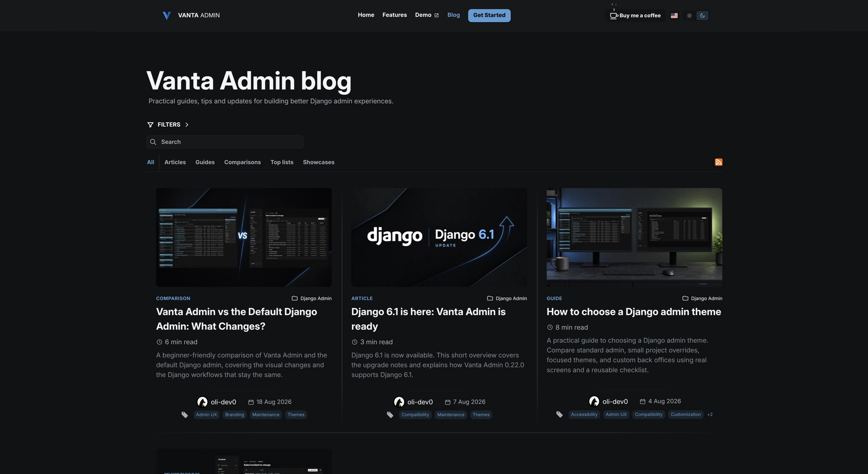Click clock icon beside 8 min read

[550, 328]
